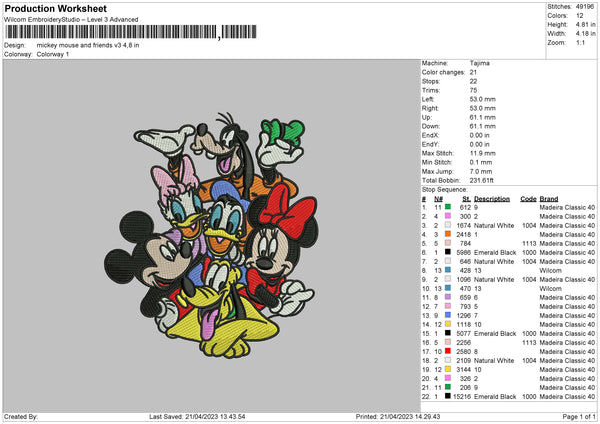Click code 1113 in stop row 5

point(529,243)
